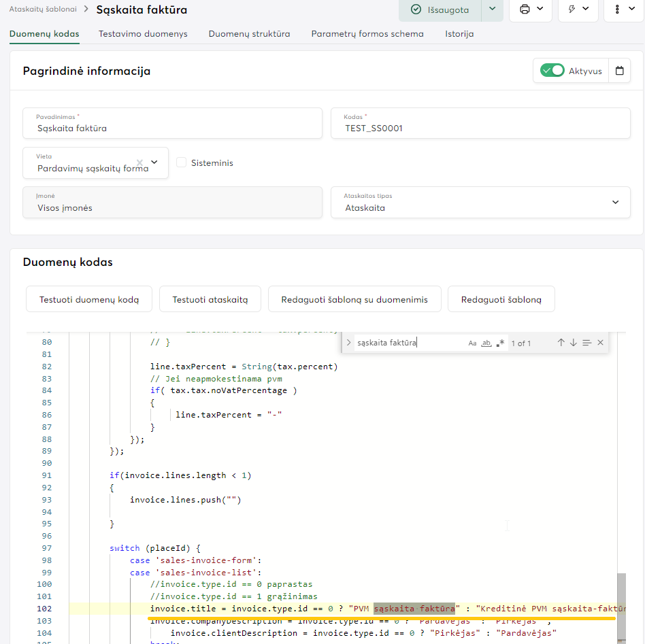Enable regular expression search option
Viewport: 645px width, 644px height.
pos(501,343)
